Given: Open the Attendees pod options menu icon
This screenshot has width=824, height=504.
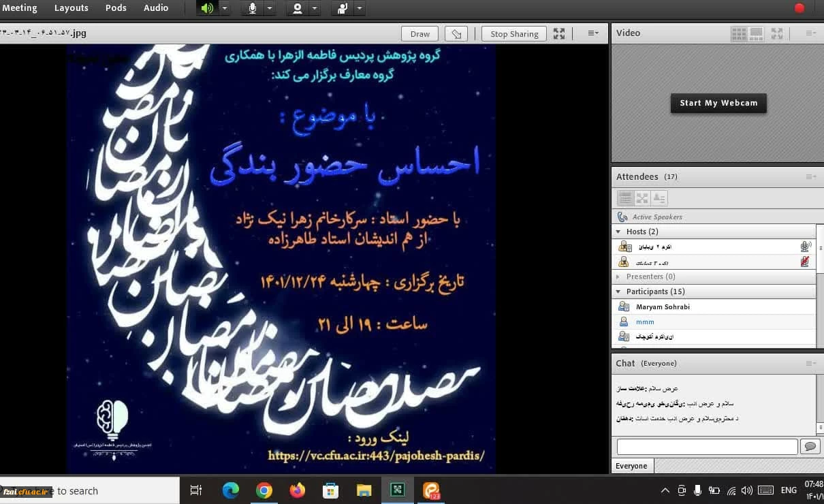Looking at the screenshot, I should click(810, 176).
